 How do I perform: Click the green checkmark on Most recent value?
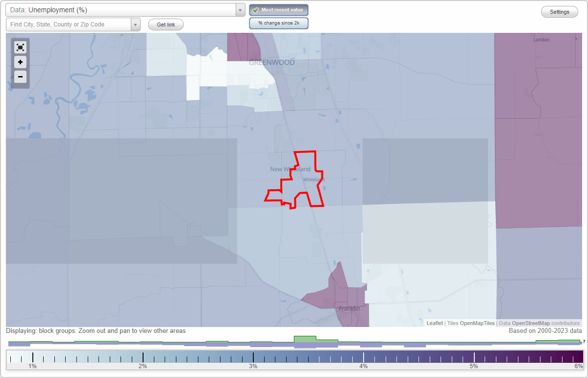[x=255, y=10]
